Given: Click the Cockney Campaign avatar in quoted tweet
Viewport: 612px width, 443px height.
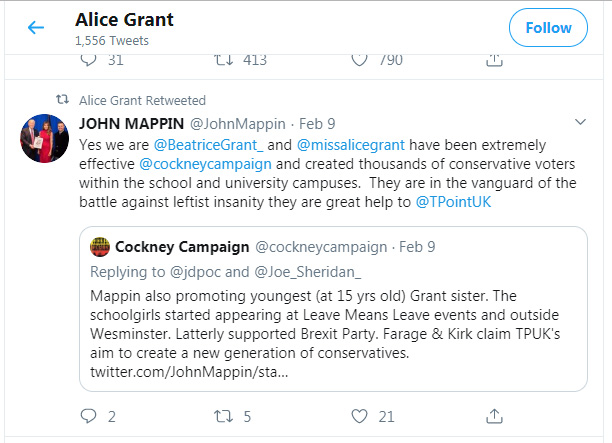Looking at the screenshot, I should (100, 246).
